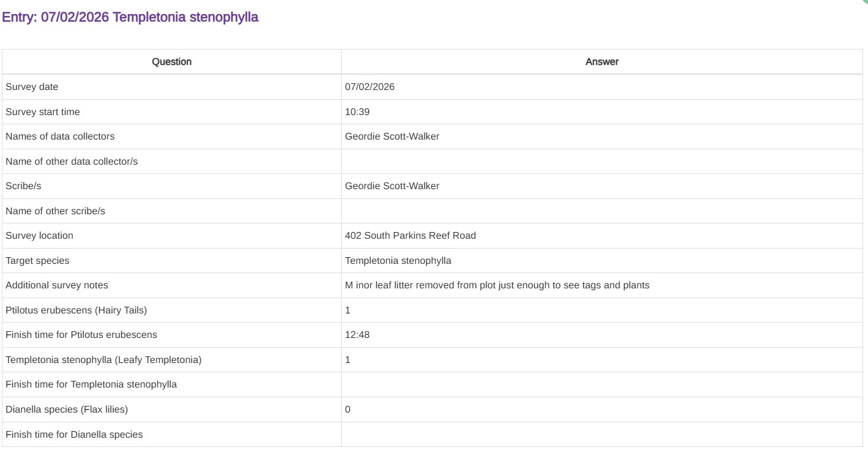Click the empty Finish time for Dianella species cell
Screen dimensions: 868x461
coord(602,435)
